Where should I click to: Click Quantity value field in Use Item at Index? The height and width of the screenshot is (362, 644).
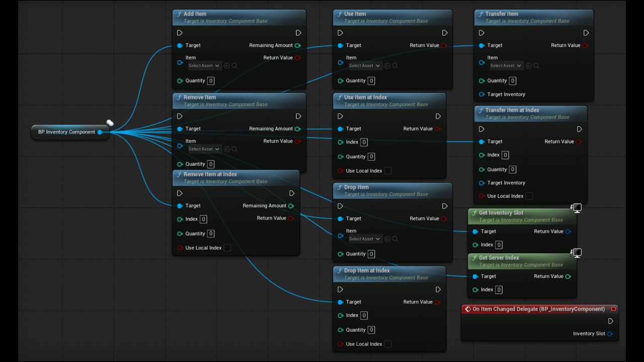[x=371, y=156]
